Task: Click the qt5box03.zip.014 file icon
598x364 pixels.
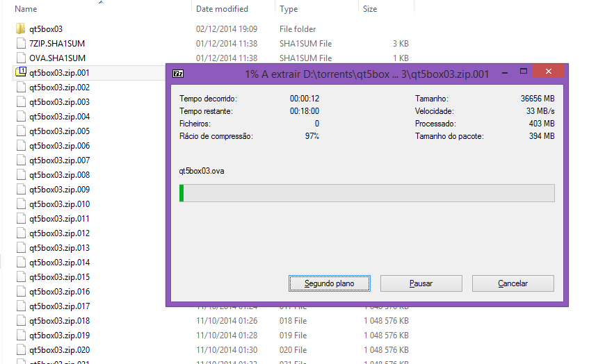Action: [21, 262]
